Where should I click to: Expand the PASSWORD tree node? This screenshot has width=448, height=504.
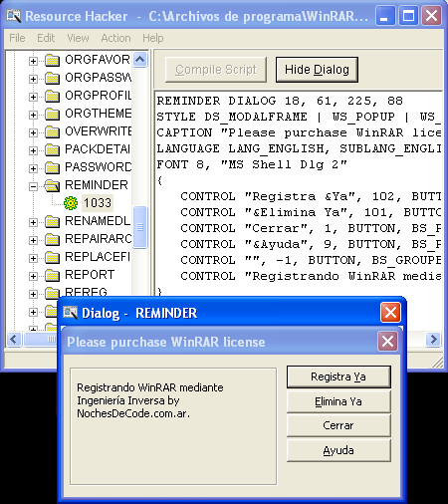[33, 168]
